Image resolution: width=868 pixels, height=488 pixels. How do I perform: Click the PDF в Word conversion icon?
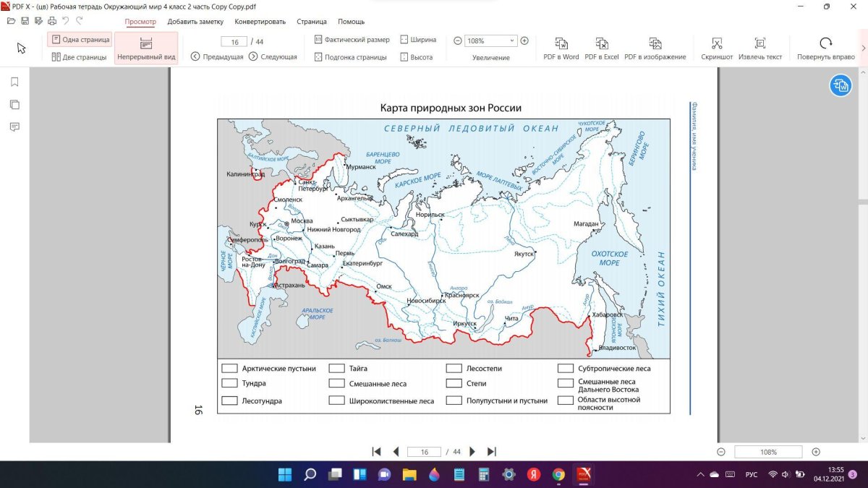tap(561, 43)
